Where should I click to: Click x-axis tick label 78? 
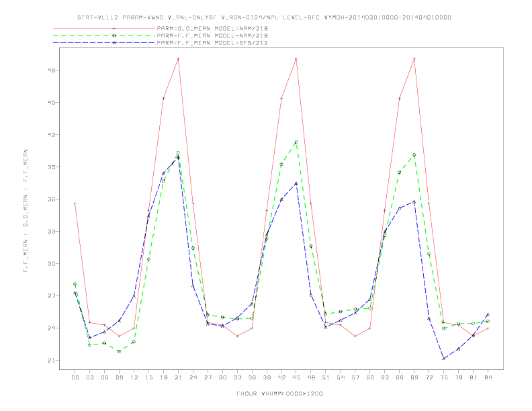pos(459,377)
